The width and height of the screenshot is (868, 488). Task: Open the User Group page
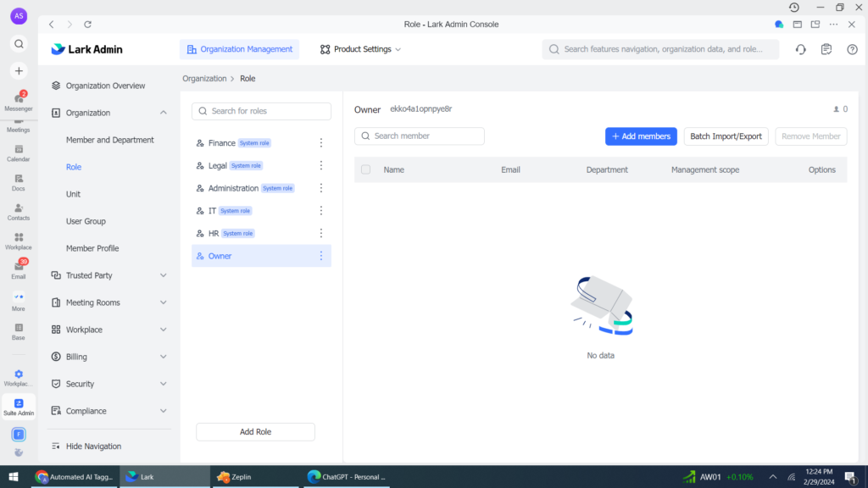(x=86, y=221)
